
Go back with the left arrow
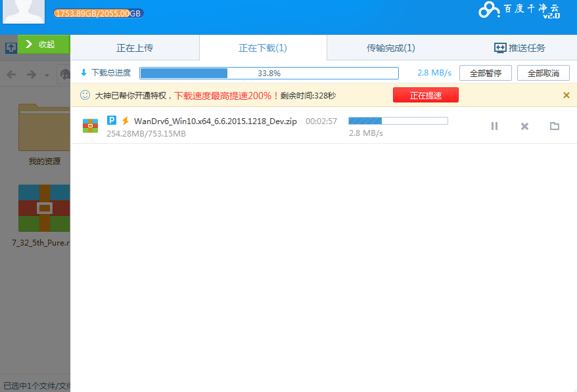11,75
